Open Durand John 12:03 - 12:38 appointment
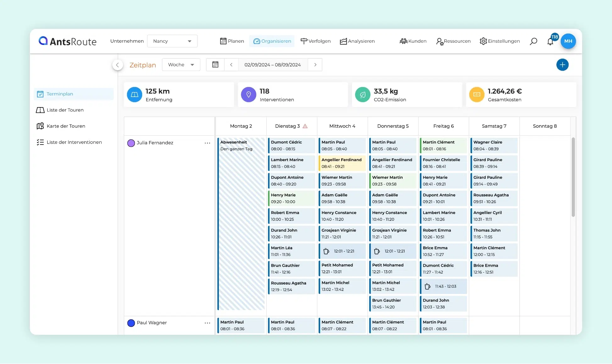This screenshot has width=612, height=364. pos(443,304)
